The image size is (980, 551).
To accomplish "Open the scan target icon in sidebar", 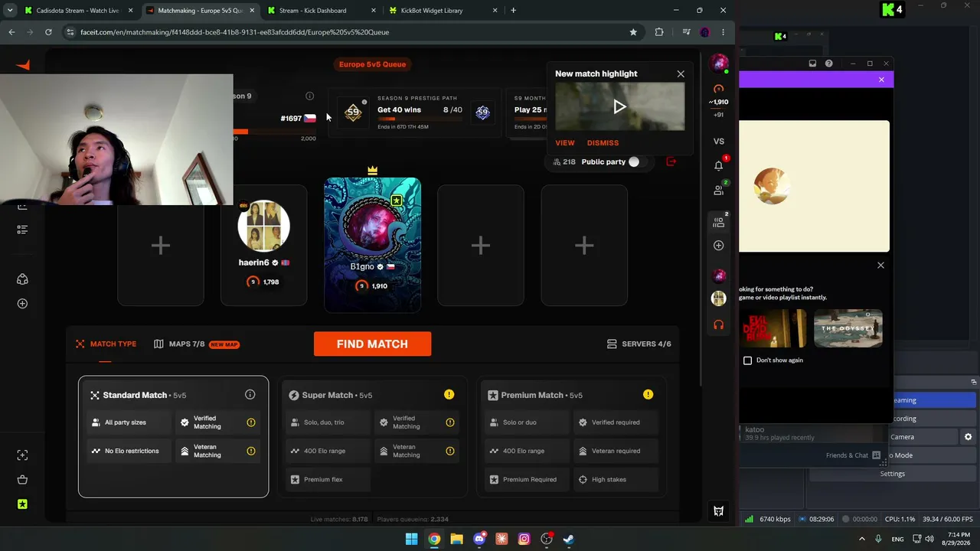I will pyautogui.click(x=22, y=455).
